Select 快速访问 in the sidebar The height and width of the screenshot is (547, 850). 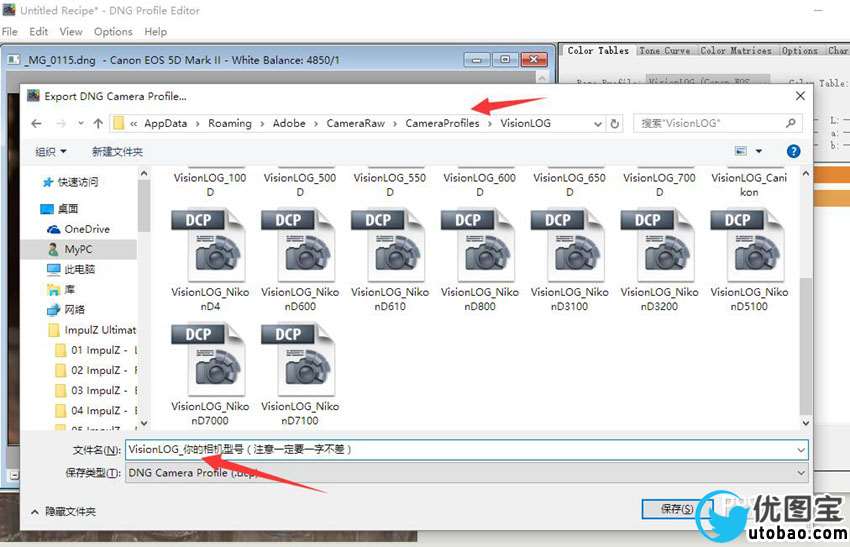[x=70, y=182]
